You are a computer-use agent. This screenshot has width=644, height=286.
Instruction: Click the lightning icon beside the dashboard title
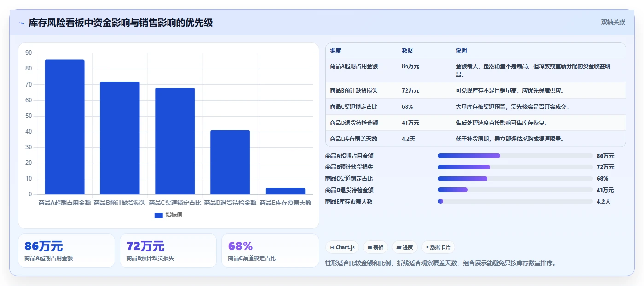(22, 23)
